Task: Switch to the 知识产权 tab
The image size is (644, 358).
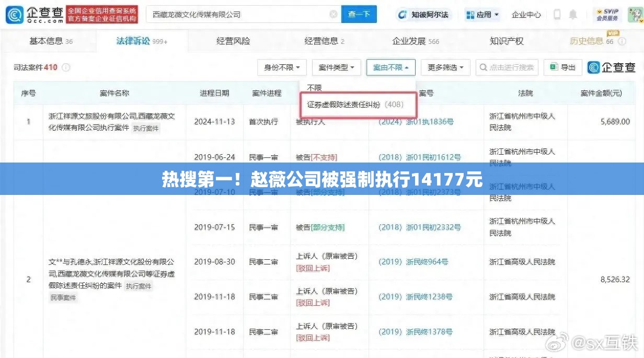Action: pyautogui.click(x=507, y=41)
